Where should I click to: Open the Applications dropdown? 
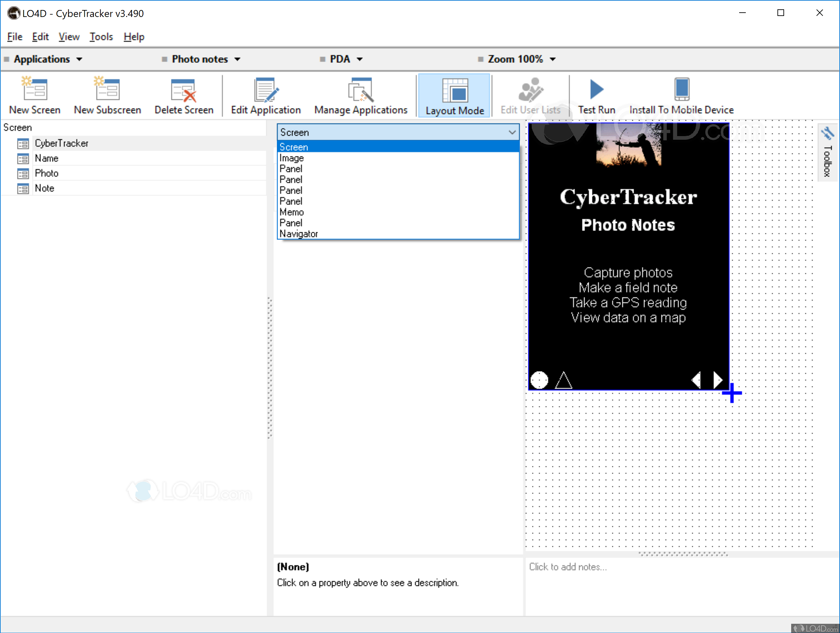pos(80,59)
